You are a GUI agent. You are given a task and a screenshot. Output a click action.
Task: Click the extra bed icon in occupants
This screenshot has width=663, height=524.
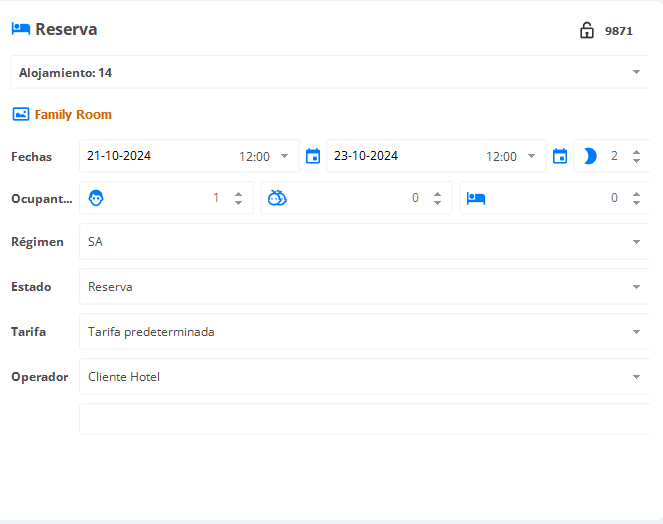[476, 198]
